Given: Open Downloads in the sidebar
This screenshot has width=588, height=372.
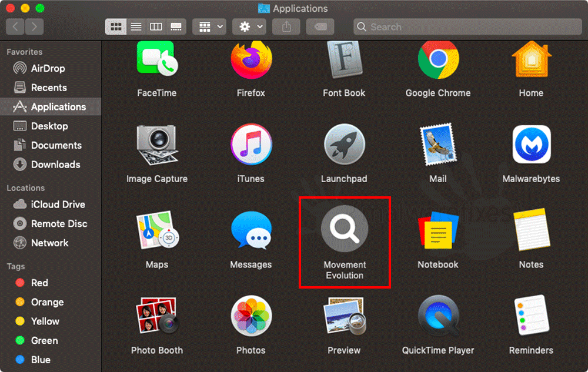Looking at the screenshot, I should coord(51,165).
